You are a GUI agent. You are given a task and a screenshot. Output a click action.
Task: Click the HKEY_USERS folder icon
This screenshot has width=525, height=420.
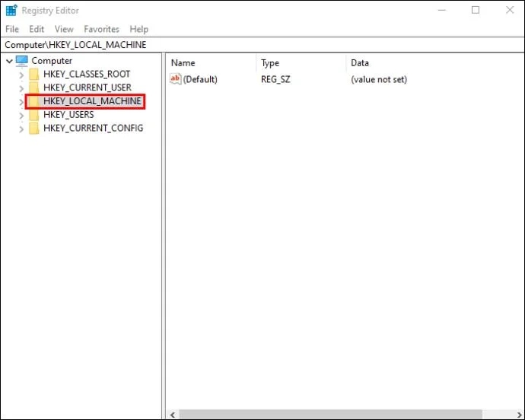[x=33, y=115]
